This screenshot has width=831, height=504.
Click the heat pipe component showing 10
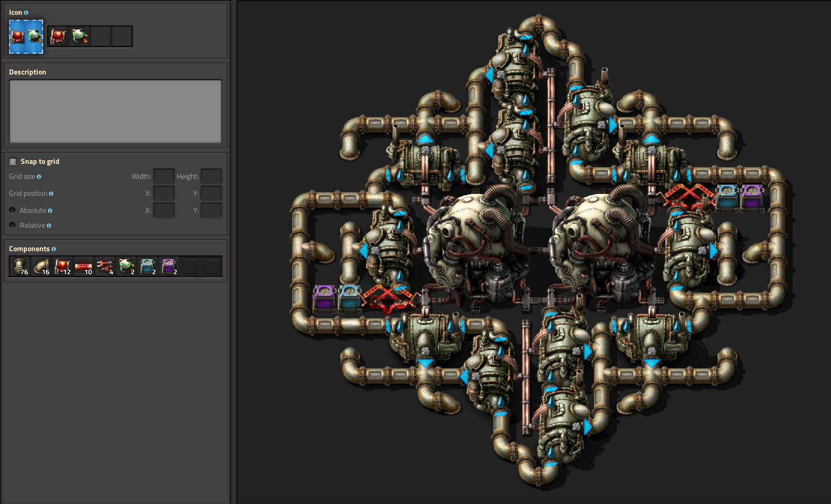pyautogui.click(x=84, y=267)
